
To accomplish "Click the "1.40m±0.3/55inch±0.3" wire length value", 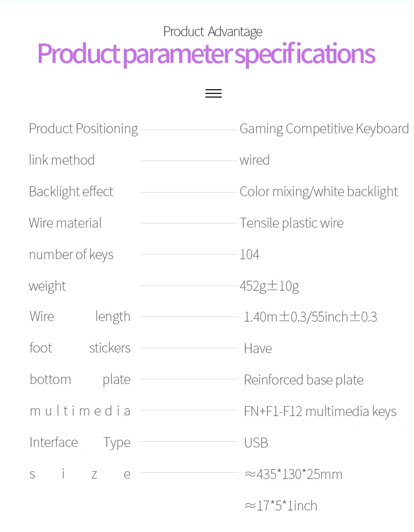I will coord(310,317).
